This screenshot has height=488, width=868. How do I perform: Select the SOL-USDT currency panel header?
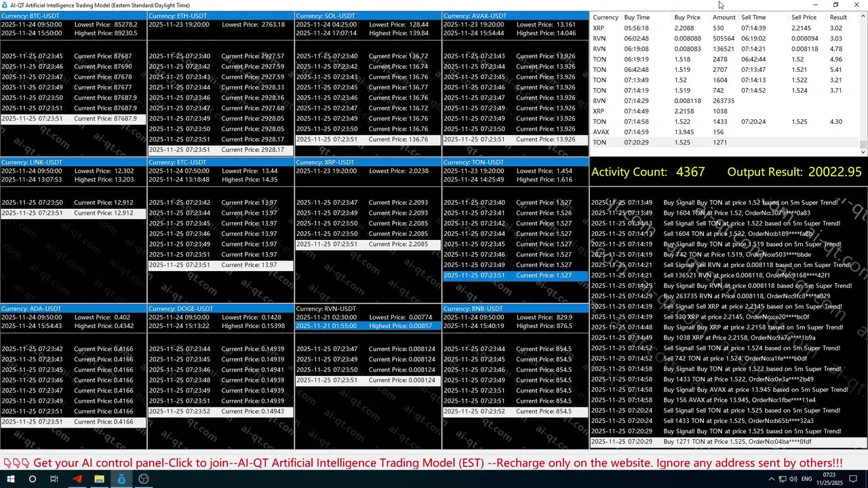pyautogui.click(x=368, y=16)
